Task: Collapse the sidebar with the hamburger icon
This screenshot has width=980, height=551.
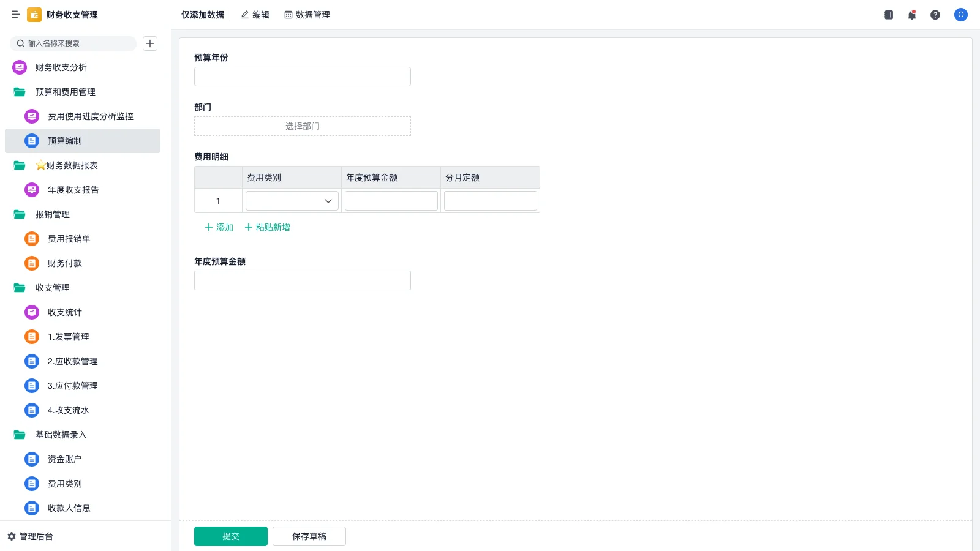Action: [x=15, y=15]
